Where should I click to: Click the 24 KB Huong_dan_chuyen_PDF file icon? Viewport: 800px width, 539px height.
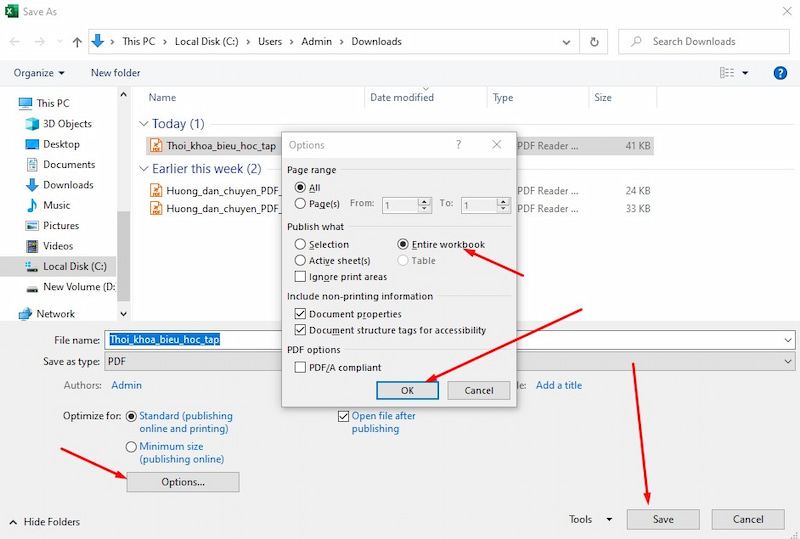click(156, 190)
